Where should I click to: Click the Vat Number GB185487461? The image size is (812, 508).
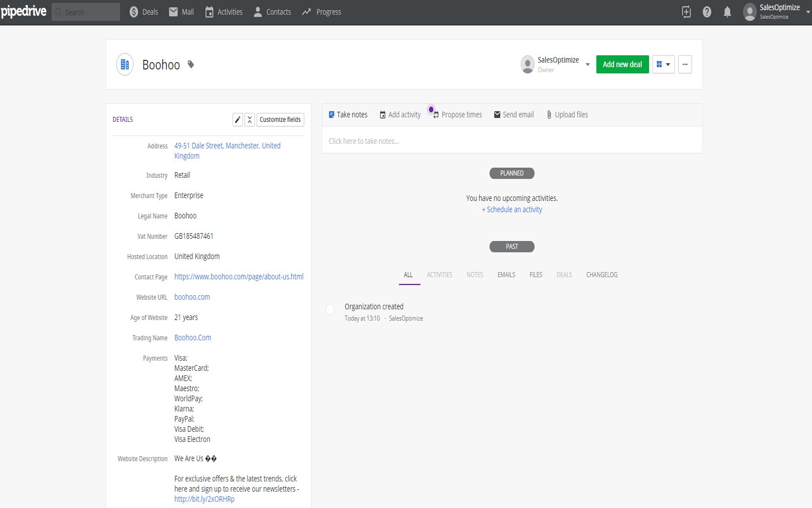[x=193, y=236]
